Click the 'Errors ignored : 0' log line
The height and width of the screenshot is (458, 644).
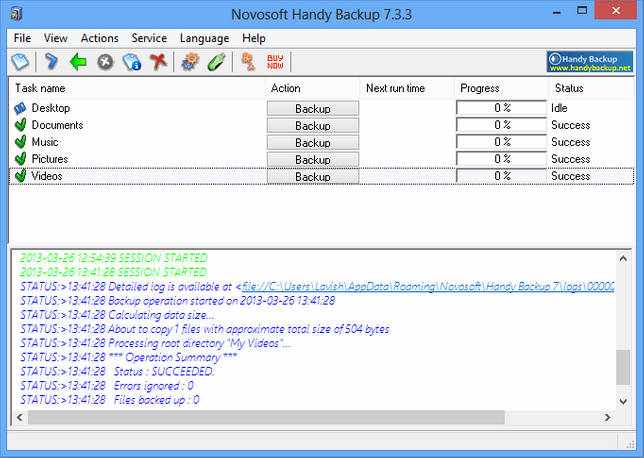(x=107, y=386)
